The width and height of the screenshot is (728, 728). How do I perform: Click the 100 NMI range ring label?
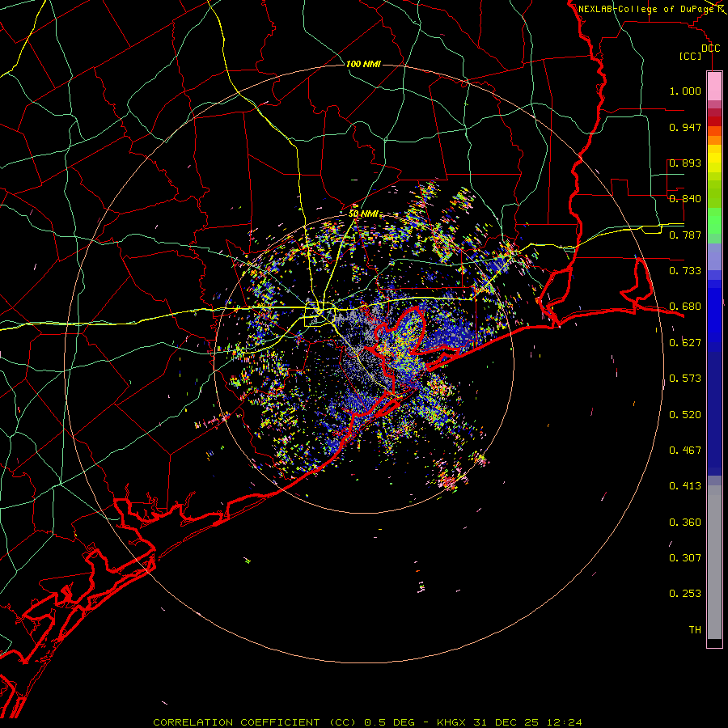pos(363,64)
